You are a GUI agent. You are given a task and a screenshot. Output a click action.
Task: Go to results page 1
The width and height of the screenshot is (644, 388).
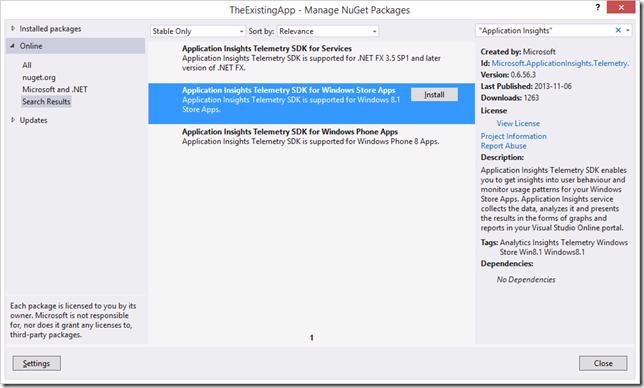[x=312, y=337]
